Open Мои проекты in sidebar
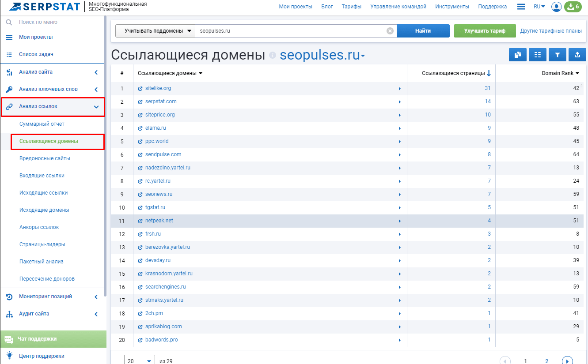Image resolution: width=588 pixels, height=364 pixels. 36,37
